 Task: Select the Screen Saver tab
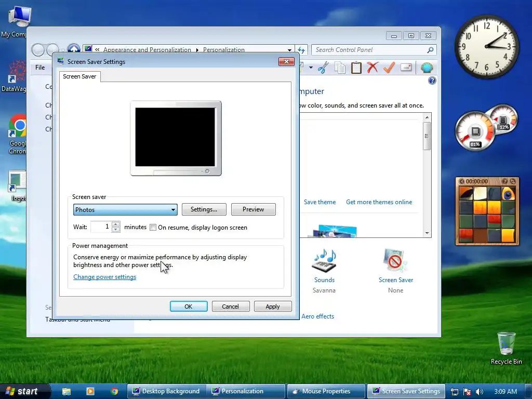[79, 76]
